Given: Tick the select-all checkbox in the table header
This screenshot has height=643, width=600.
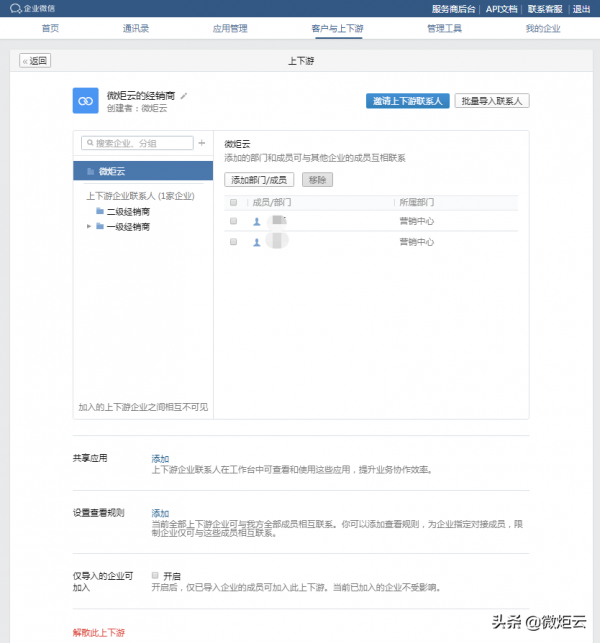Looking at the screenshot, I should (x=233, y=202).
